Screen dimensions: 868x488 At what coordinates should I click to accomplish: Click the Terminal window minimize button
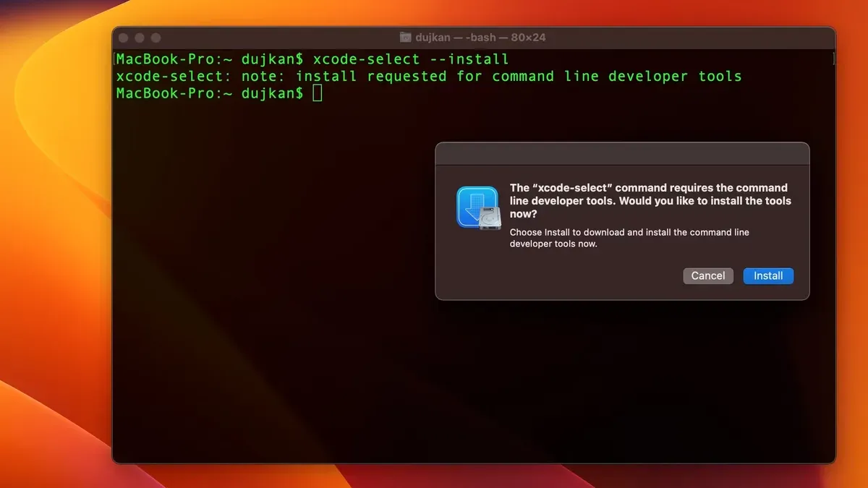pos(140,38)
